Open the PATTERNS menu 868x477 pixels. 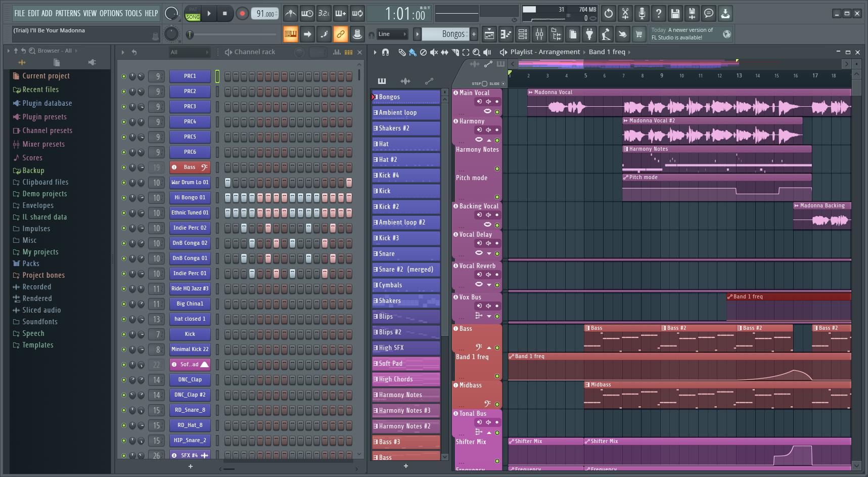click(68, 13)
